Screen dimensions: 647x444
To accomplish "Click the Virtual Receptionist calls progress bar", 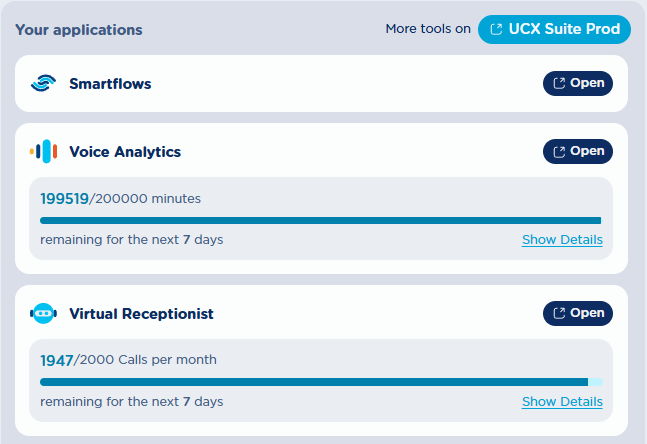I will [x=321, y=382].
